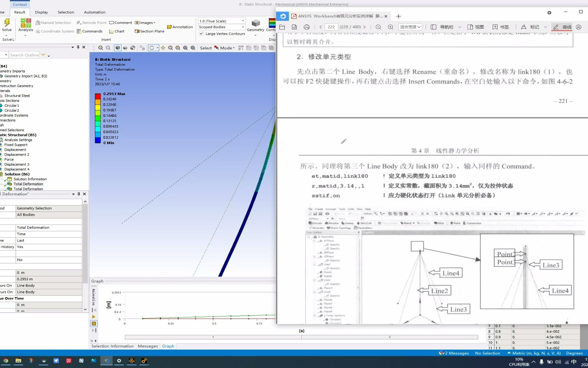The image size is (588, 368).
Task: Add a Section Plane
Action: coord(149,31)
